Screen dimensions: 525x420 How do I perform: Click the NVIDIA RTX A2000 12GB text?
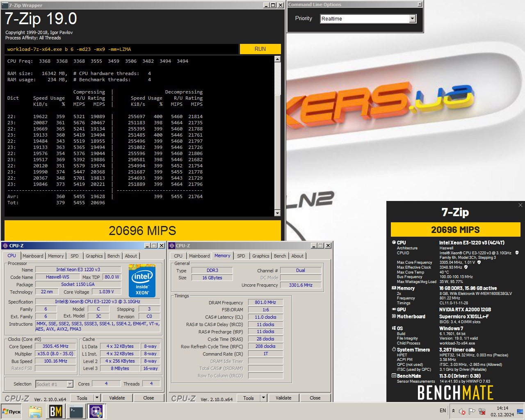465,309
